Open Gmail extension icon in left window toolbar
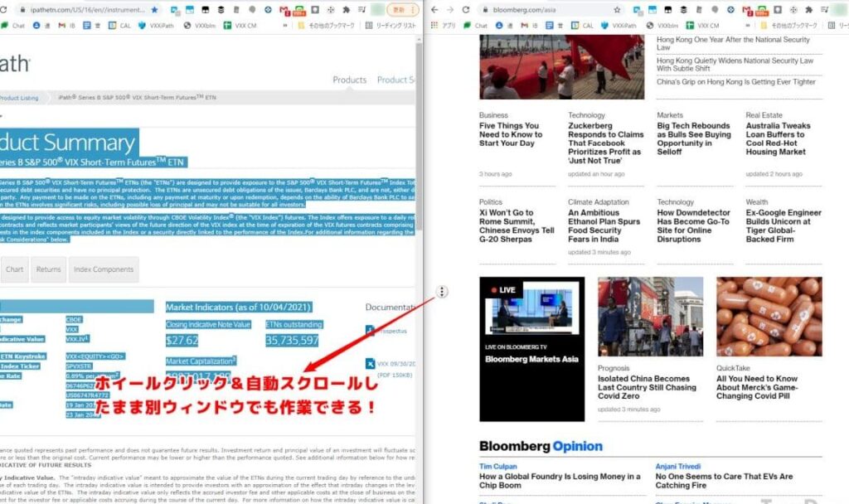 [x=284, y=10]
